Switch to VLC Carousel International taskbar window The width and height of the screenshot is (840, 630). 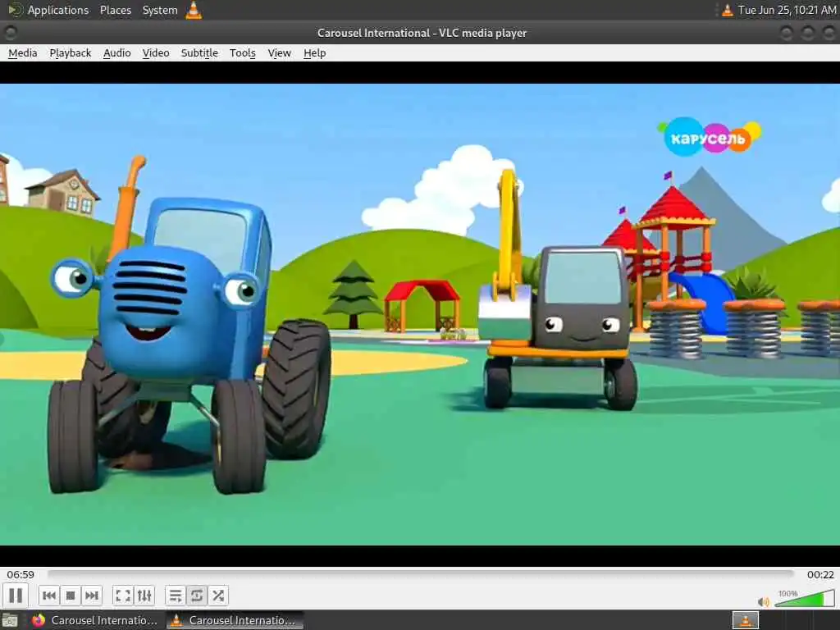coord(234,620)
